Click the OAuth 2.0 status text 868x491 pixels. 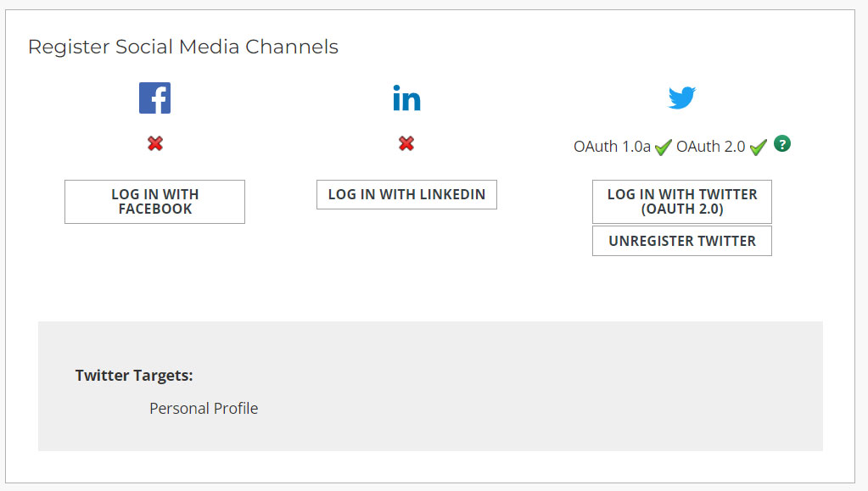pos(710,147)
